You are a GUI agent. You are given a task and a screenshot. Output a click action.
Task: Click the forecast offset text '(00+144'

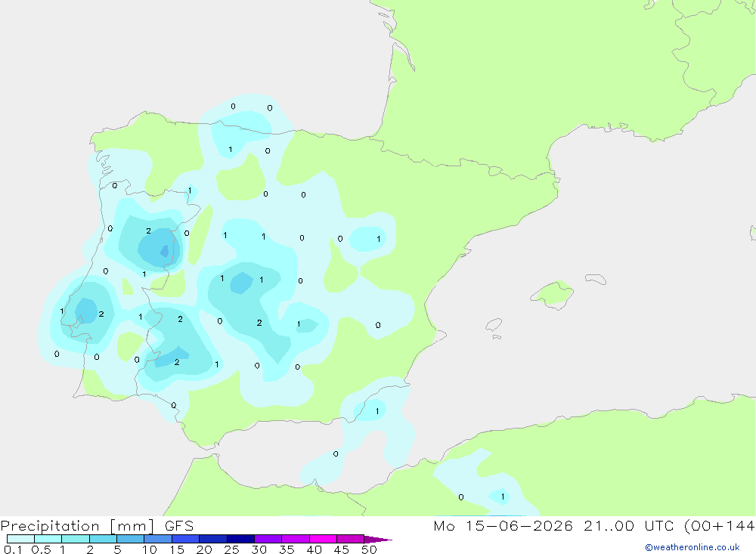(720, 526)
